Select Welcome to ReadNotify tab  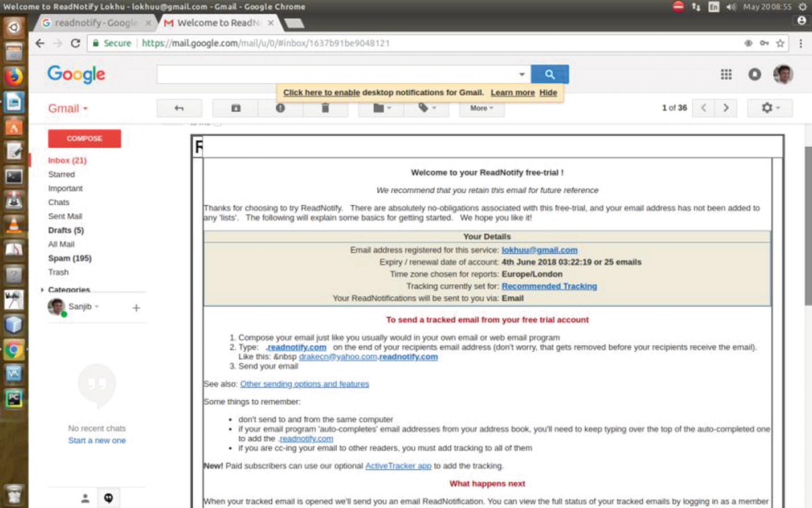[219, 23]
